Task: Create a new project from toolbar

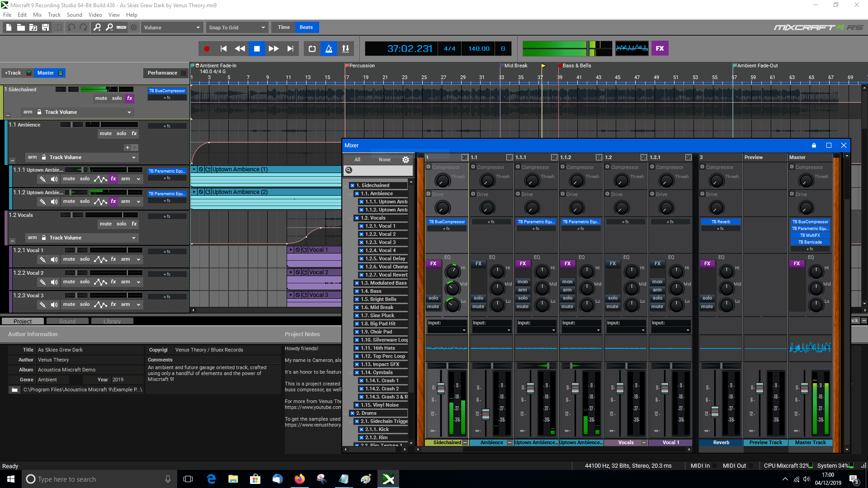Action: [9, 28]
